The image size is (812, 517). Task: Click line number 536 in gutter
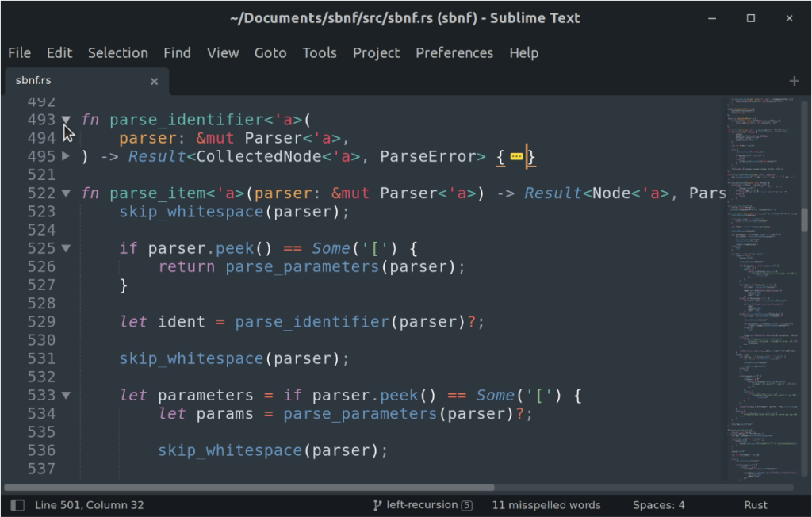pos(41,450)
